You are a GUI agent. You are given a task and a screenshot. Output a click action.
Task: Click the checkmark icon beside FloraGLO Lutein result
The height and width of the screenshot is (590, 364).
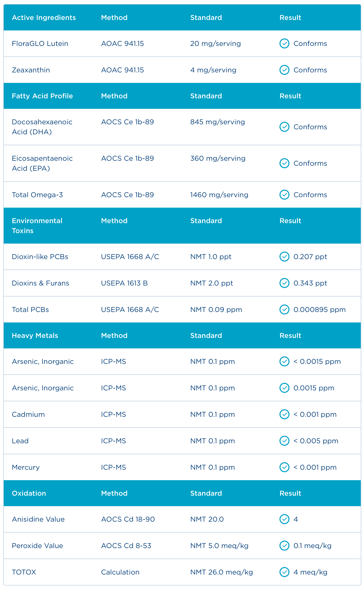tap(284, 43)
